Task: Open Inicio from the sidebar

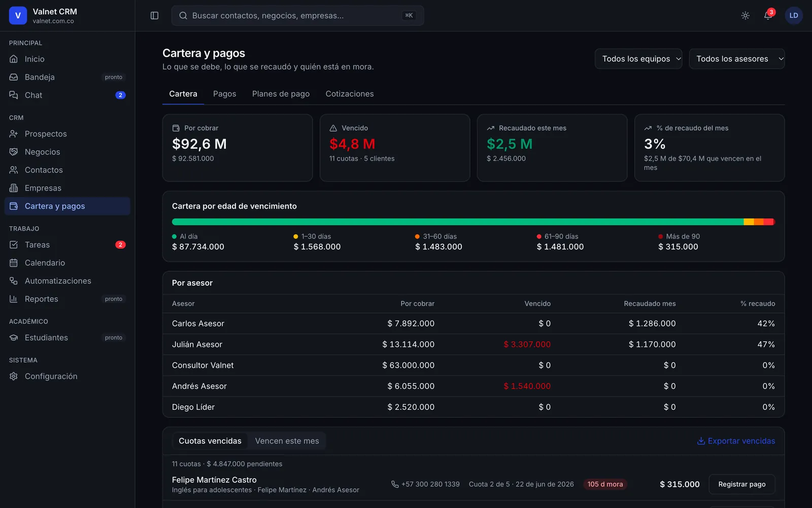Action: point(67,59)
